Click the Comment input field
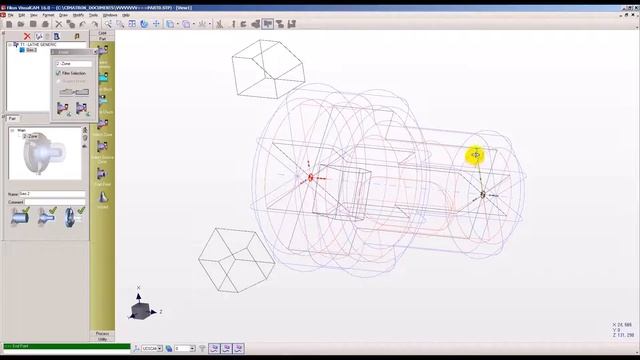 (55, 202)
